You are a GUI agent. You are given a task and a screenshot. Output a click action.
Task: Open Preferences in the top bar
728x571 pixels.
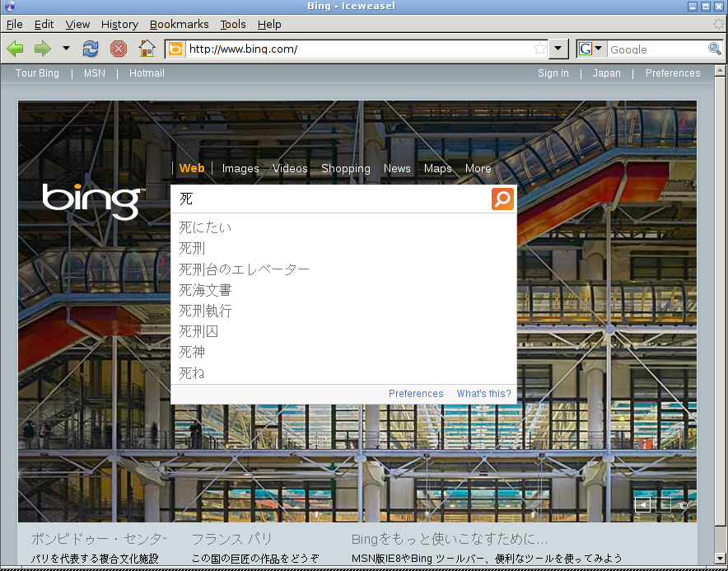673,73
